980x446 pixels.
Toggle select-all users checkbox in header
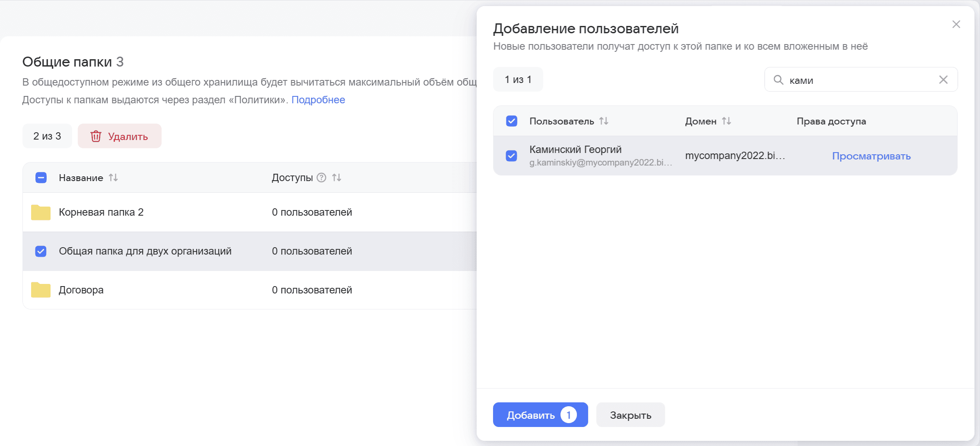pos(512,121)
